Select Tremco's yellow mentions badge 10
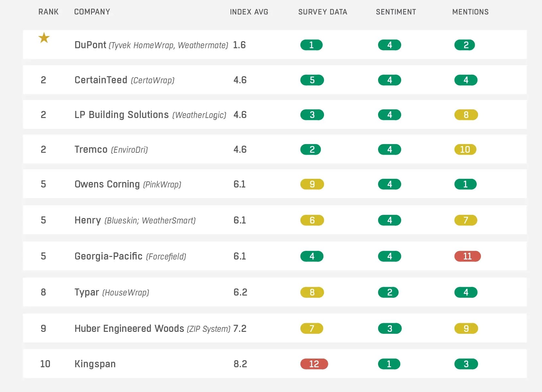 [x=465, y=149]
